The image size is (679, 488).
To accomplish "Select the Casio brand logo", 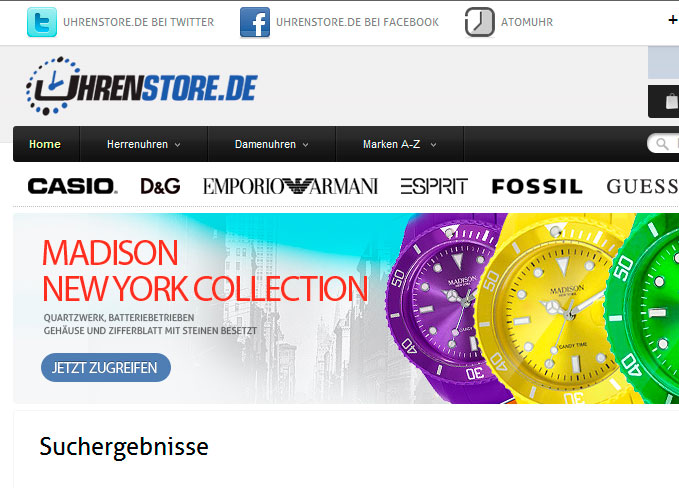I will (72, 186).
